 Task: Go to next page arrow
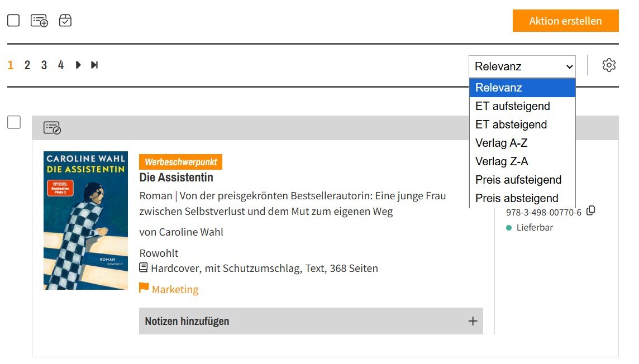click(x=78, y=65)
